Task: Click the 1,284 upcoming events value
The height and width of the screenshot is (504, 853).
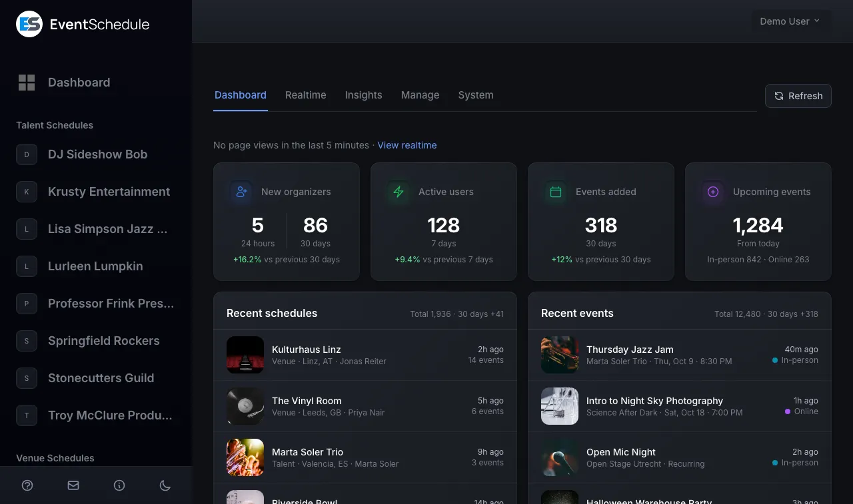Action: pos(758,225)
